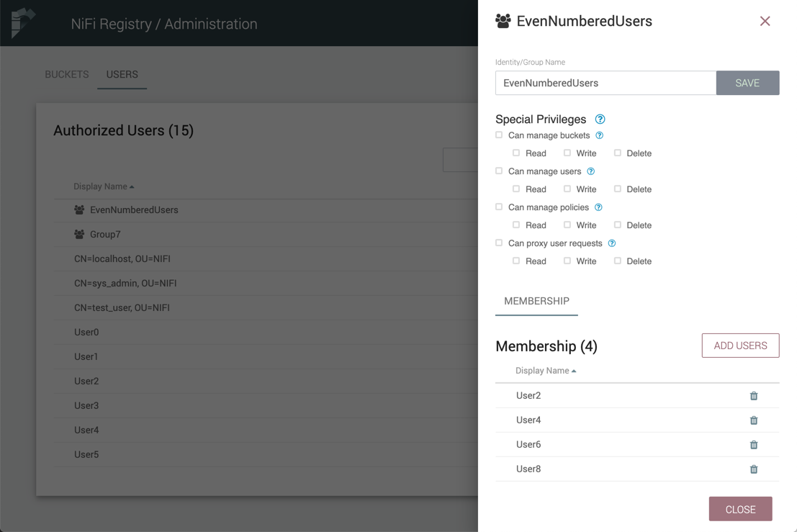Switch to the Buckets tab

pos(67,75)
